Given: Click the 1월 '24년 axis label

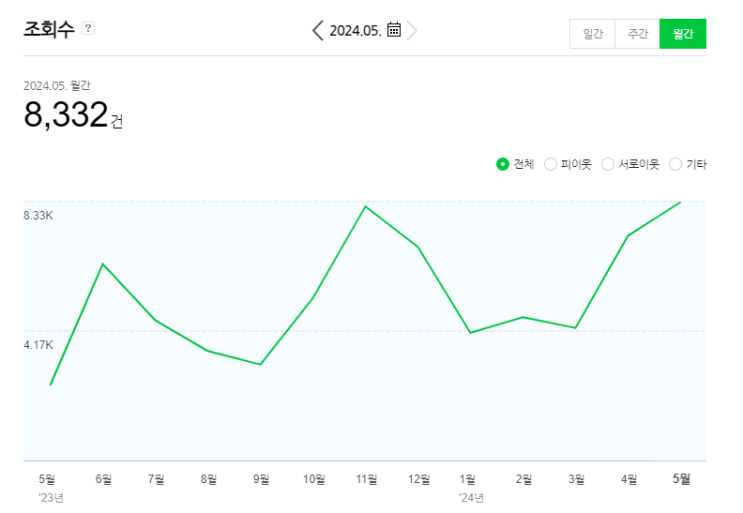Looking at the screenshot, I should (471, 488).
